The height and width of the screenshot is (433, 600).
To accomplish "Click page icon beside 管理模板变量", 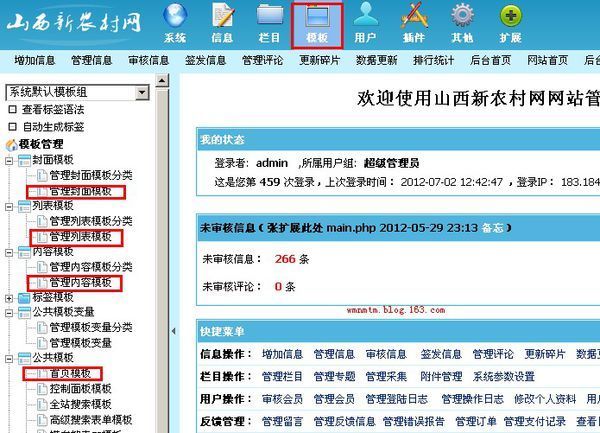I will click(42, 343).
